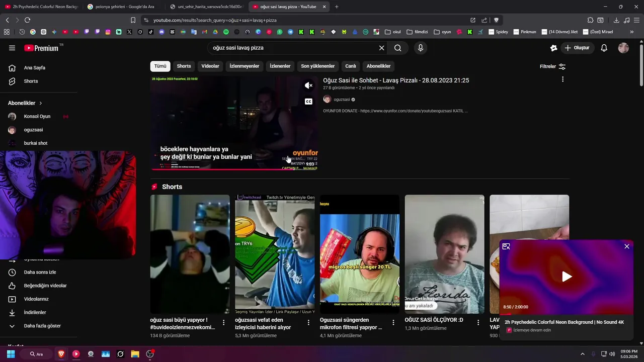This screenshot has width=644, height=362.
Task: Play the miniplayer video
Action: click(x=567, y=277)
